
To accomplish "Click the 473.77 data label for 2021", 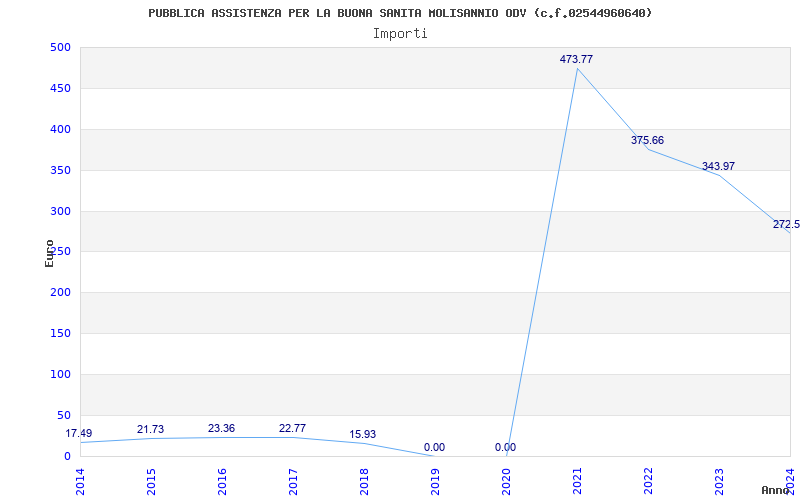I will (x=576, y=59).
